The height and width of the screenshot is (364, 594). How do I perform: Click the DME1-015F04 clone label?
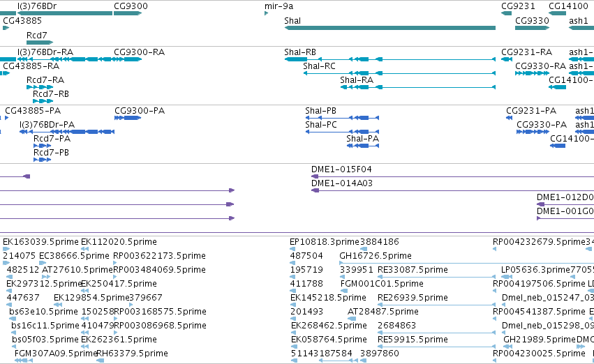point(341,169)
